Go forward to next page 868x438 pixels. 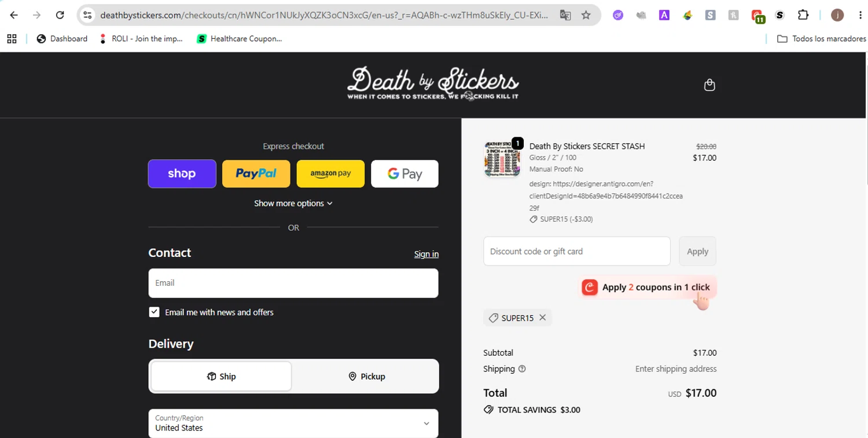tap(36, 15)
